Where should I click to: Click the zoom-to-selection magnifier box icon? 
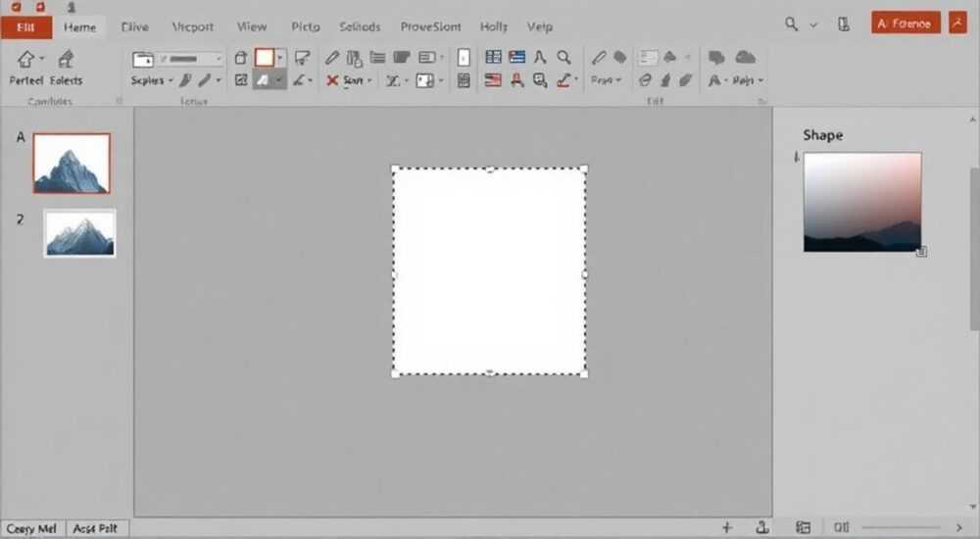coord(540,80)
